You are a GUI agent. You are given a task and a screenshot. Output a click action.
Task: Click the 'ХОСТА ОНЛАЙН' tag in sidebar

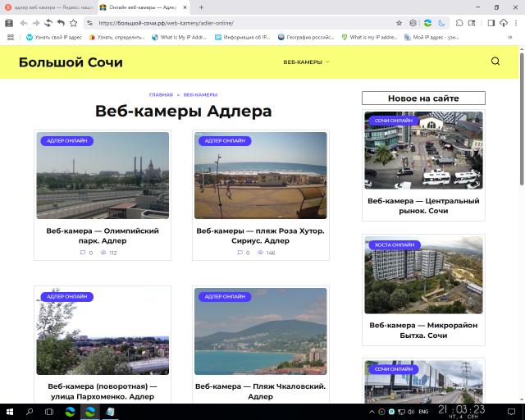pyautogui.click(x=395, y=244)
